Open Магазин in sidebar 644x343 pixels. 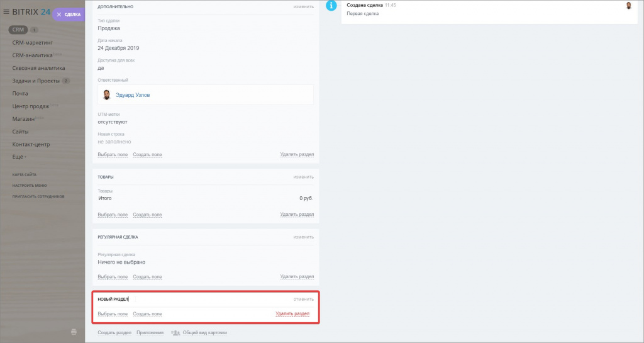tap(23, 119)
